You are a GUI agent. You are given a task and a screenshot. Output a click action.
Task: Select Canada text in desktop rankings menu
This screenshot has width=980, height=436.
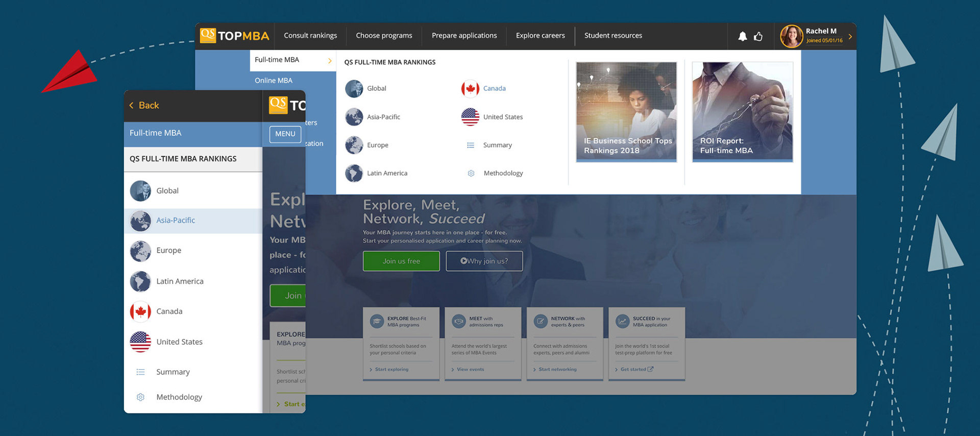[495, 88]
